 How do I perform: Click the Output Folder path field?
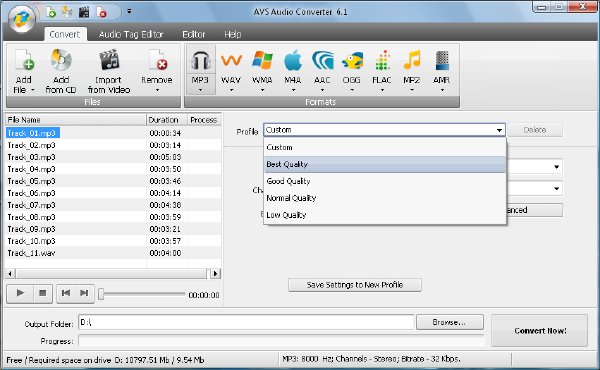coord(246,322)
